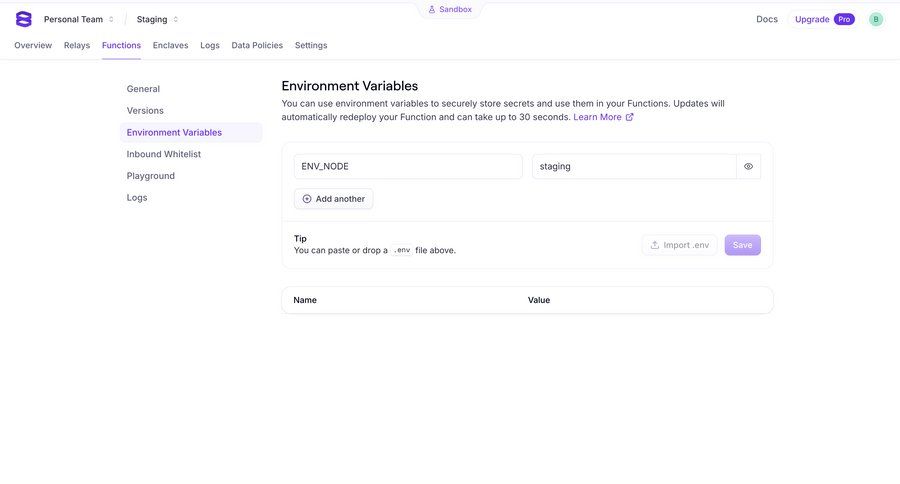Go to the Data Policies tab
This screenshot has height=484, width=900.
click(x=257, y=45)
